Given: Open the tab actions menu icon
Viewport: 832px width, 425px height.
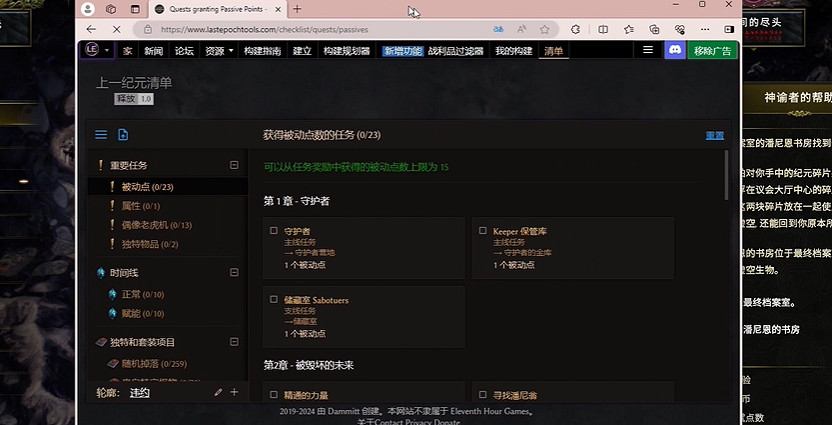Looking at the screenshot, I should point(135,9).
